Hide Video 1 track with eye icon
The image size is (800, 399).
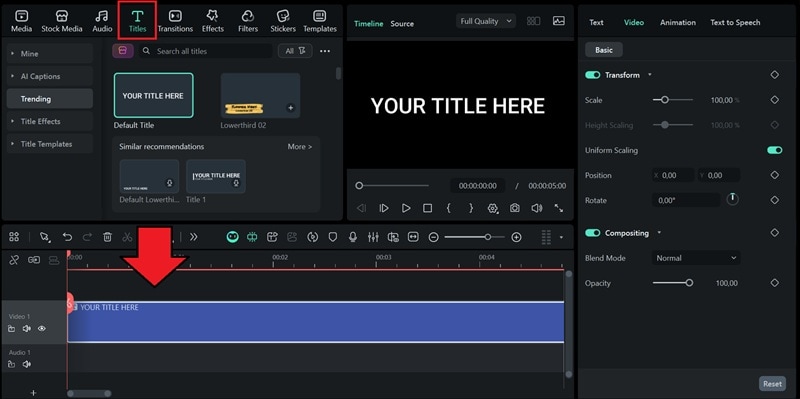[42, 329]
